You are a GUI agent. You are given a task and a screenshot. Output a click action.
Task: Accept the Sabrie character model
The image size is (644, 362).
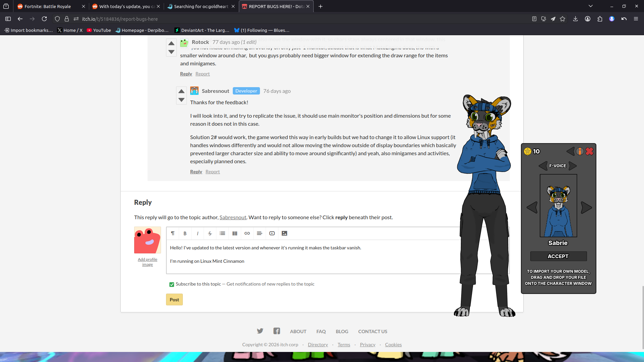pos(558,256)
